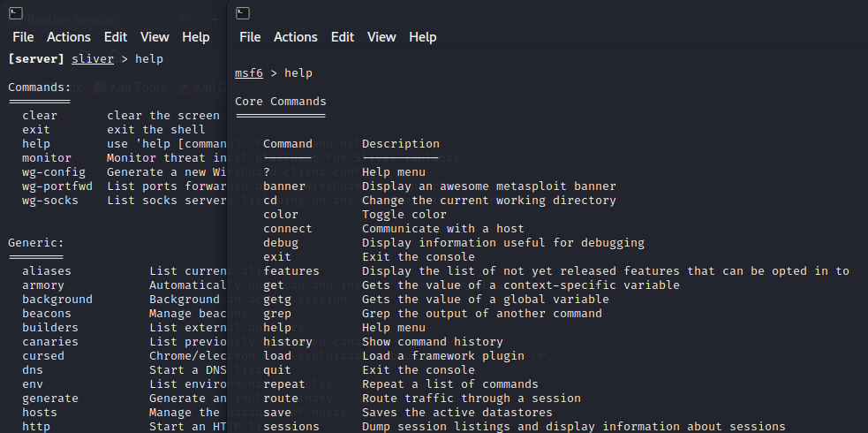Click the 'cd' command in msf6

(270, 201)
